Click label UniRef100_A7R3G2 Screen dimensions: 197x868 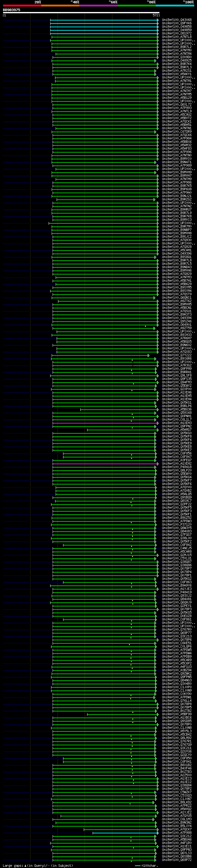(177, 365)
